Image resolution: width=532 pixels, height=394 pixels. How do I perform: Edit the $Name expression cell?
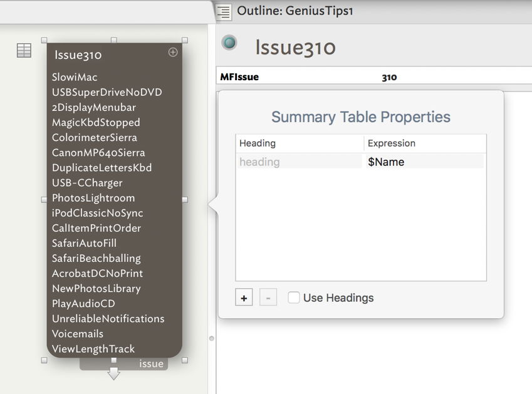424,162
